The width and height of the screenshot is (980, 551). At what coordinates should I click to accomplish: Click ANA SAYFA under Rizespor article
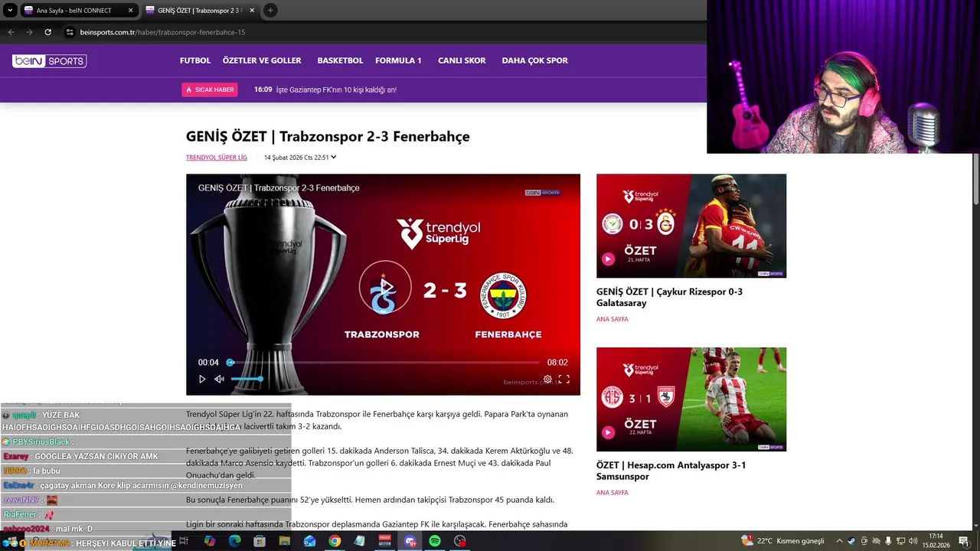coord(612,319)
